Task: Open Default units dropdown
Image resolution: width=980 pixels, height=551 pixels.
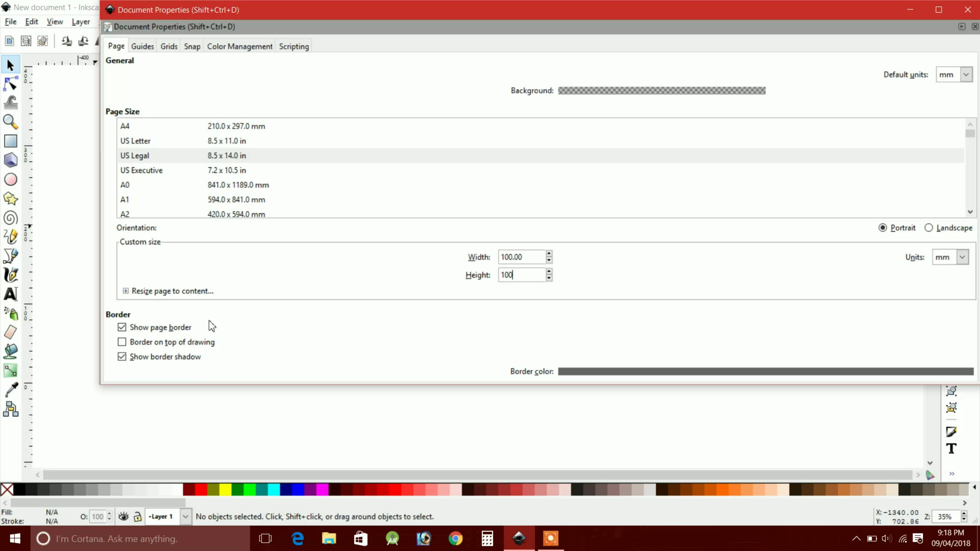Action: (966, 74)
